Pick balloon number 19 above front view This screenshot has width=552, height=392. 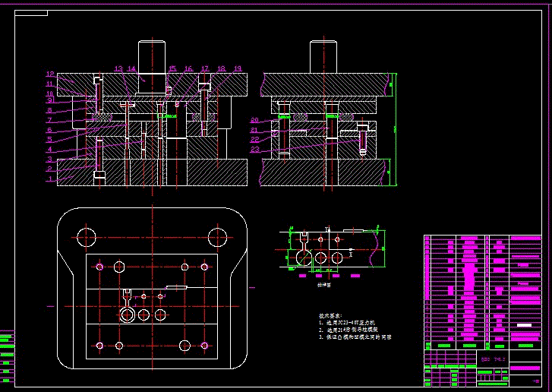tap(238, 68)
